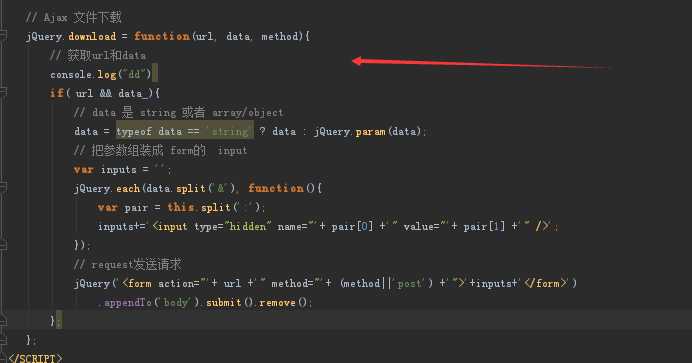Viewport: 692px width, 363px height.
Task: Click the 'string' literal in typeof check
Action: coord(229,131)
